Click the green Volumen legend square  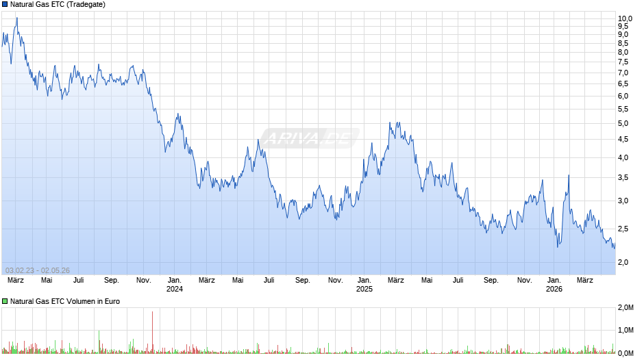click(5, 301)
